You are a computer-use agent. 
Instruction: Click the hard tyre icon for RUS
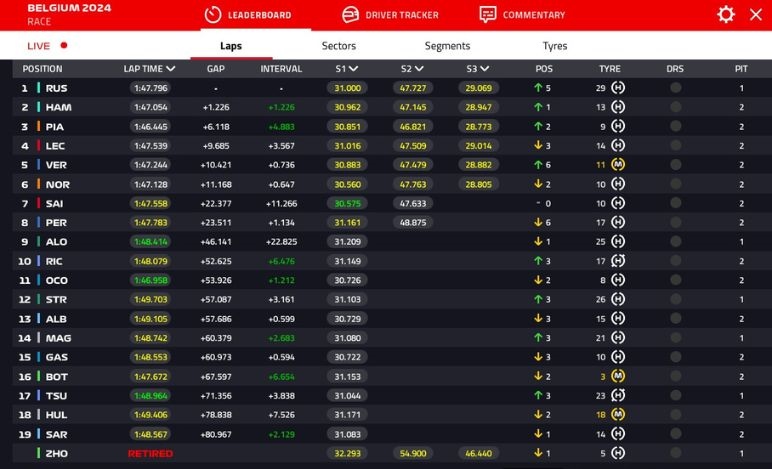(x=617, y=88)
